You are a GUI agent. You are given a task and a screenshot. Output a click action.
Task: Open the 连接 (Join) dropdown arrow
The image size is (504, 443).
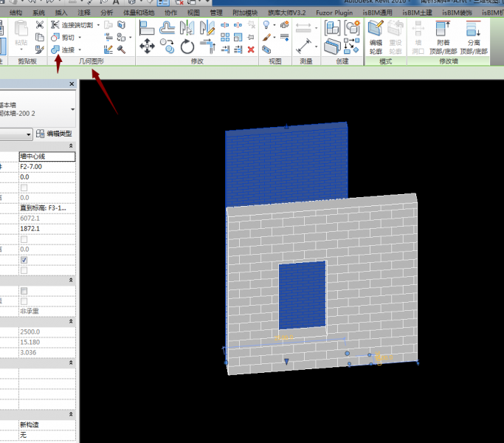(80, 49)
